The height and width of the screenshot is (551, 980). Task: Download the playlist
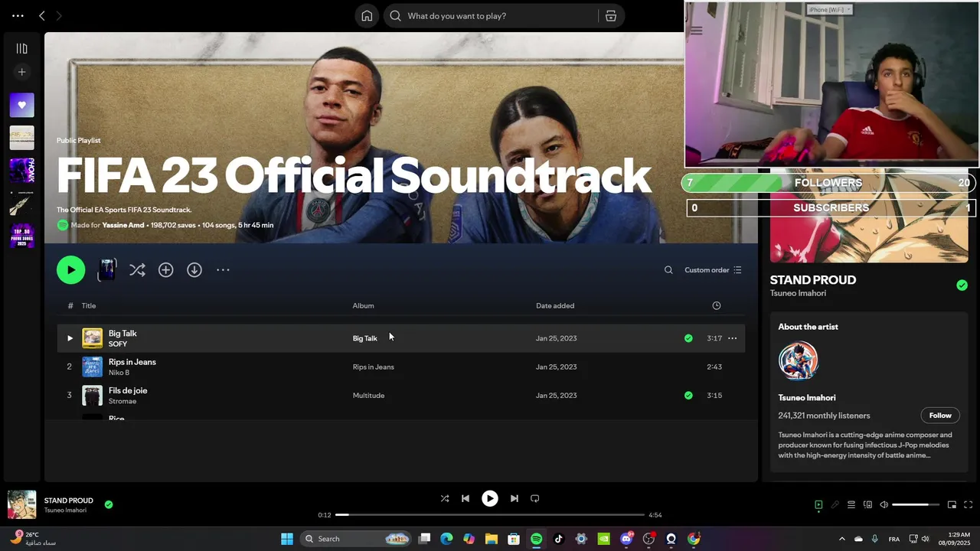click(x=194, y=270)
